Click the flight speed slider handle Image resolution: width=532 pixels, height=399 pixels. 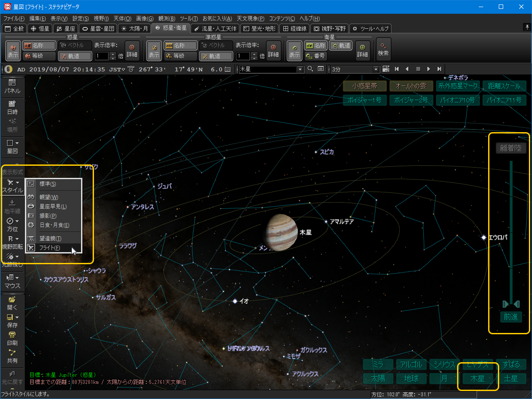[x=511, y=304]
